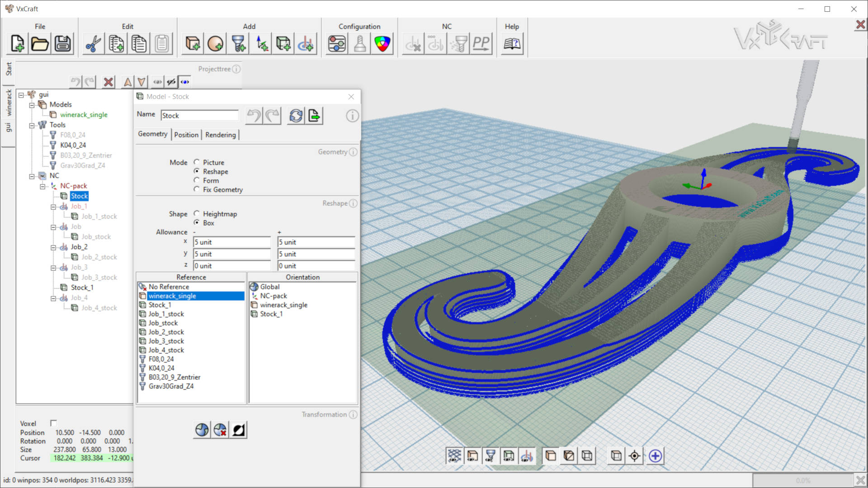Select the Reshape radio button
This screenshot has height=488, width=868.
[x=197, y=171]
